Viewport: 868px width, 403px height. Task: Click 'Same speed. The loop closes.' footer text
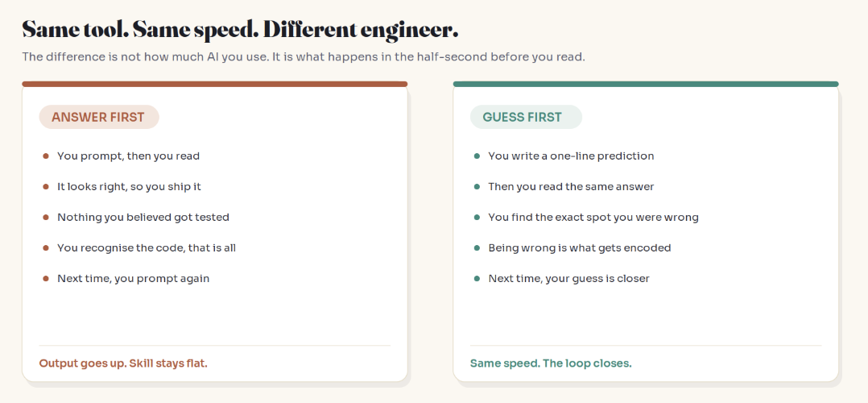(x=551, y=364)
